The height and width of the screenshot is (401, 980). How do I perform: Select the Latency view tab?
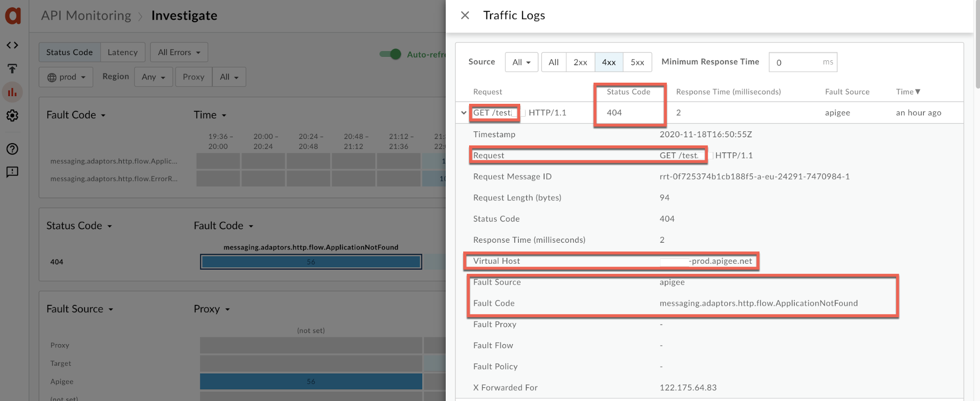123,52
